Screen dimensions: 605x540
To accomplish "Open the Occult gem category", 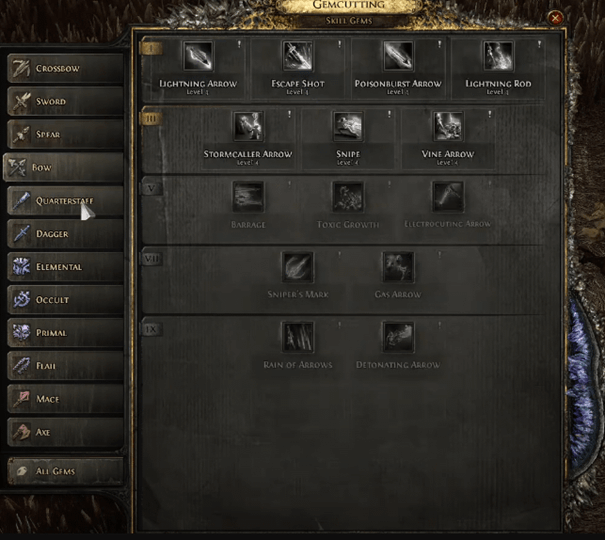I will click(65, 300).
